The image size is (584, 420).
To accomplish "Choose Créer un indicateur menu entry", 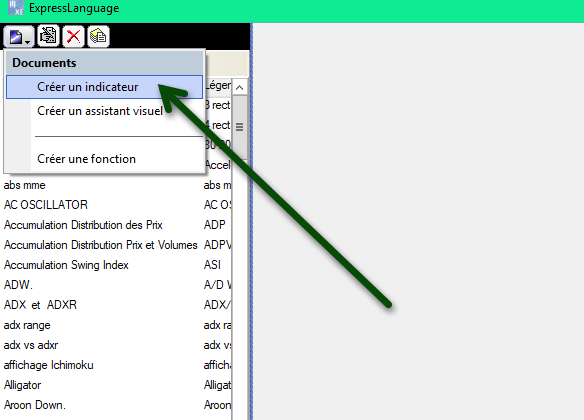I will pyautogui.click(x=104, y=87).
